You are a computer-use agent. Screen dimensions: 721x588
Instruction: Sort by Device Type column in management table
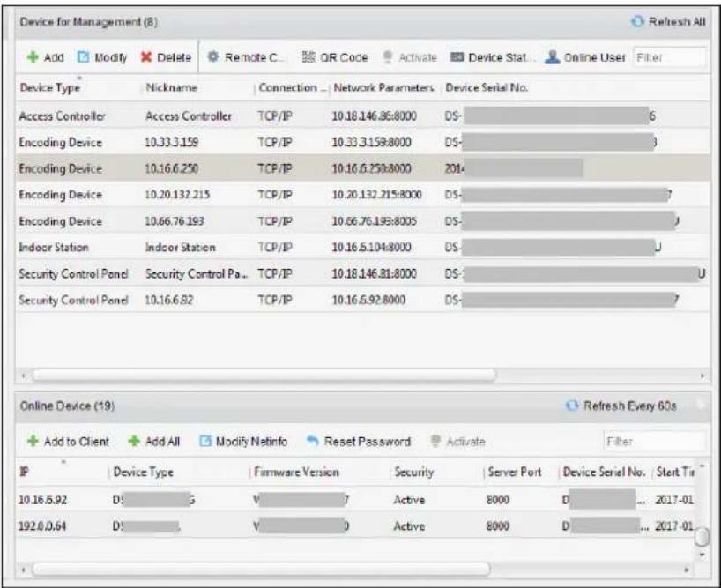[x=50, y=87]
